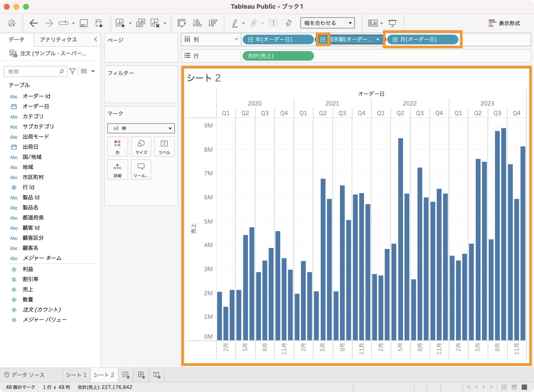
Task: Collapse the 年(オーダー日) pill minus toggle
Action: [250, 39]
